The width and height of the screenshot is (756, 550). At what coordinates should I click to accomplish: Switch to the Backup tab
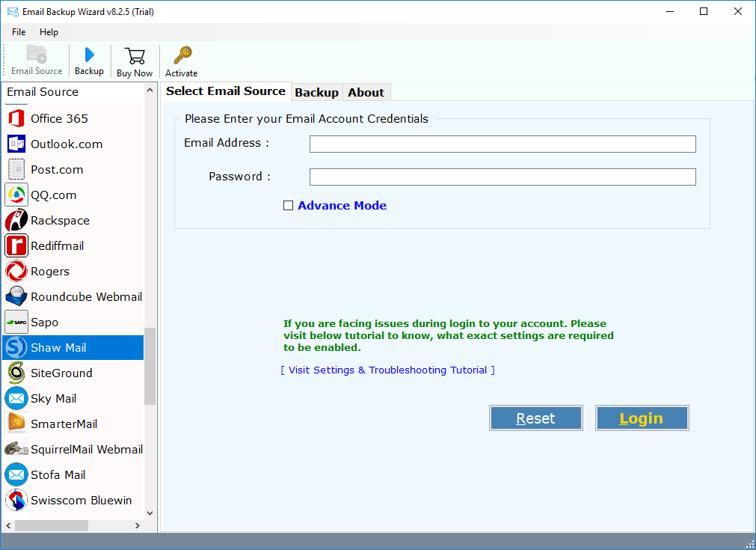click(x=317, y=93)
